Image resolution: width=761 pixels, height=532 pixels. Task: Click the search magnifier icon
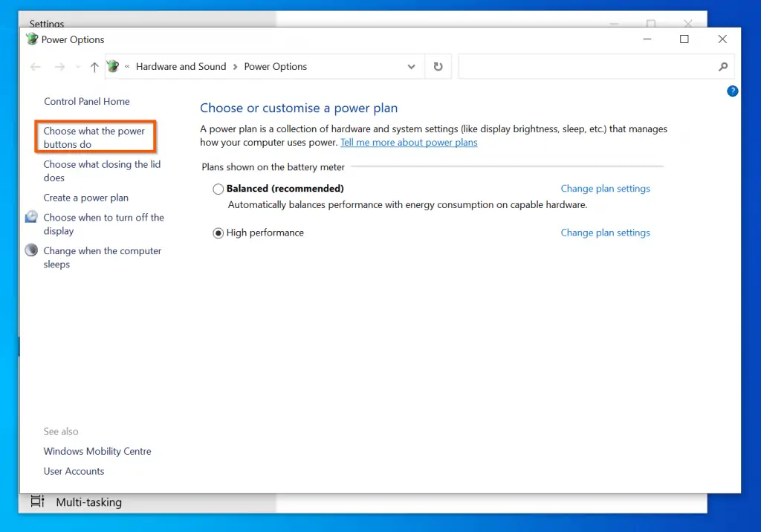point(723,67)
